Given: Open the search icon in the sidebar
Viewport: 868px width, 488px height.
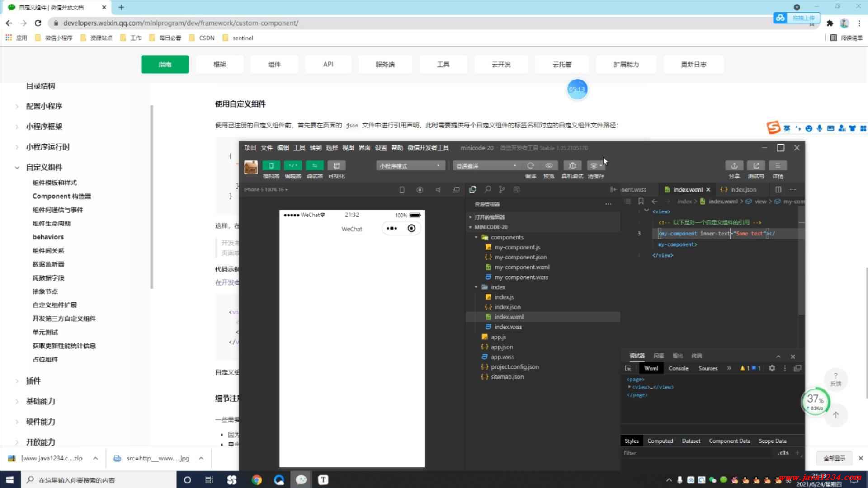Looking at the screenshot, I should (487, 190).
